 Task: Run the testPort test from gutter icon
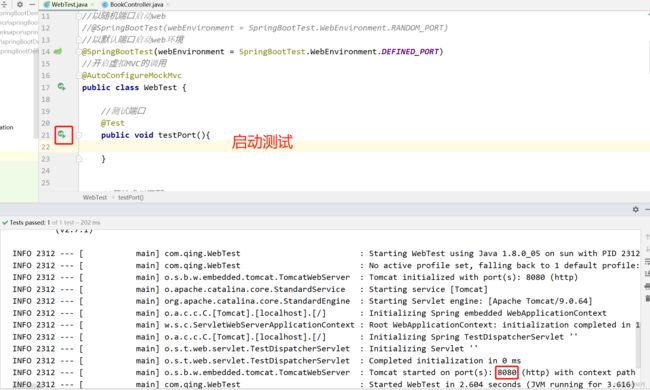[62, 135]
